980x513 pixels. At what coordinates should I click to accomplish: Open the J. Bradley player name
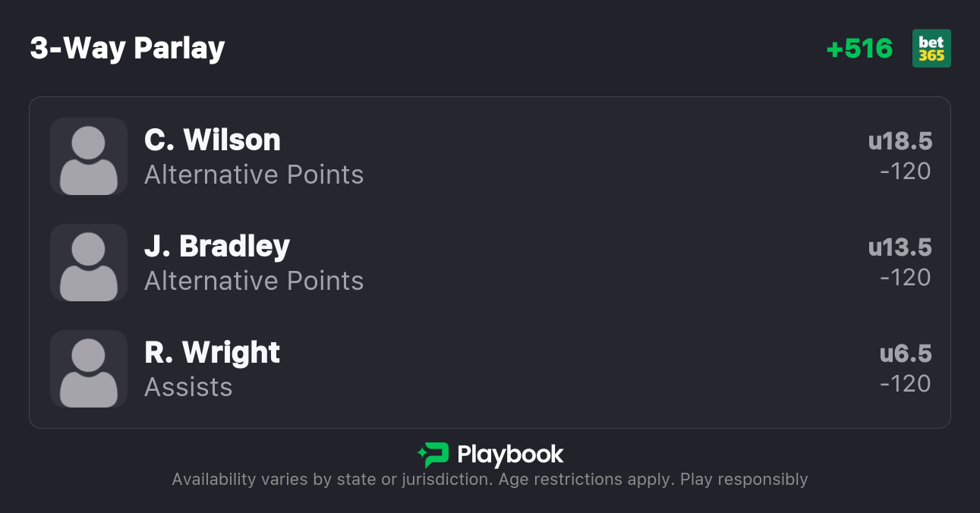pyautogui.click(x=217, y=246)
